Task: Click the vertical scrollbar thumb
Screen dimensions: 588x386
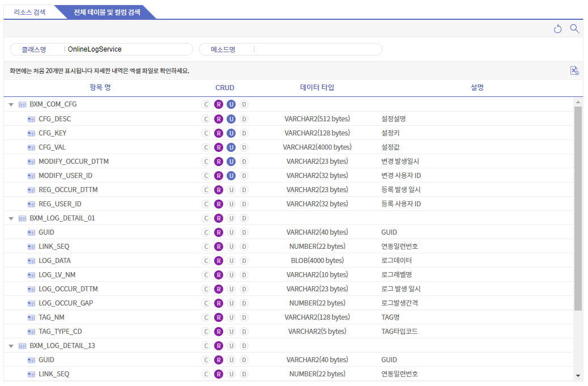Action: [x=578, y=208]
